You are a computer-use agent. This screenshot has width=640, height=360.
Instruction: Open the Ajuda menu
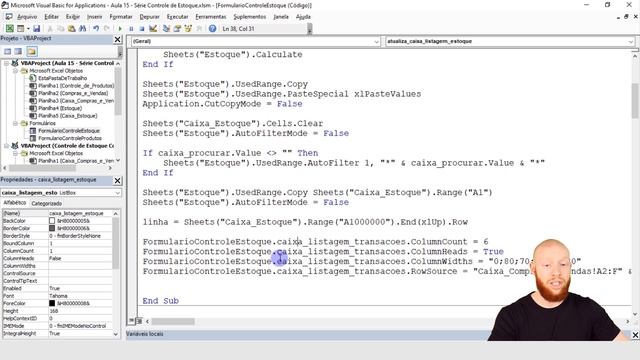click(x=303, y=17)
